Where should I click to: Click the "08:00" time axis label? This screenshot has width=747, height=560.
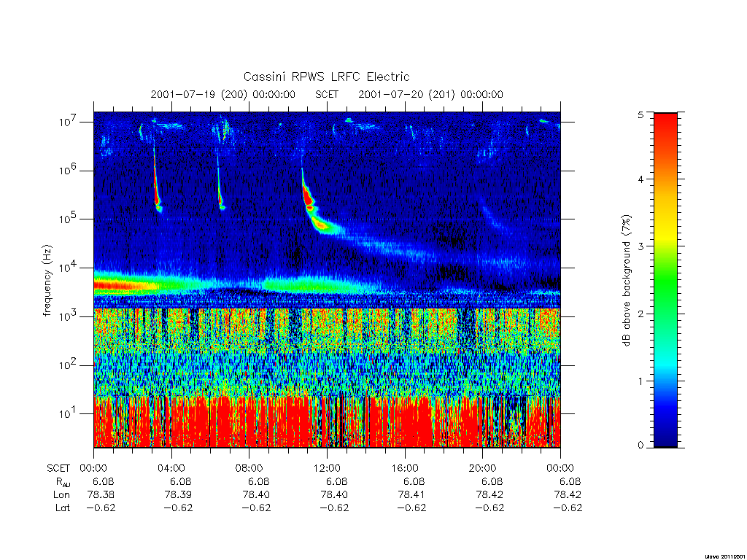pos(249,468)
